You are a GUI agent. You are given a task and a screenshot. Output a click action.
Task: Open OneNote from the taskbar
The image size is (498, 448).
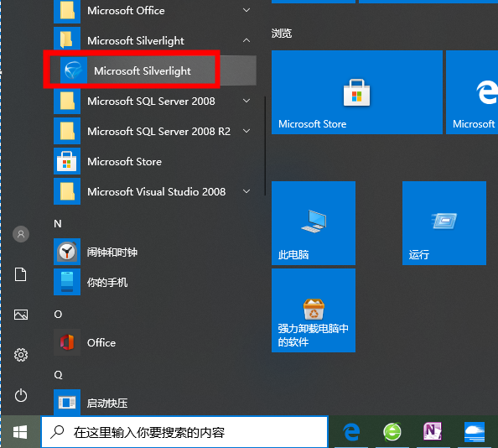[x=433, y=431]
